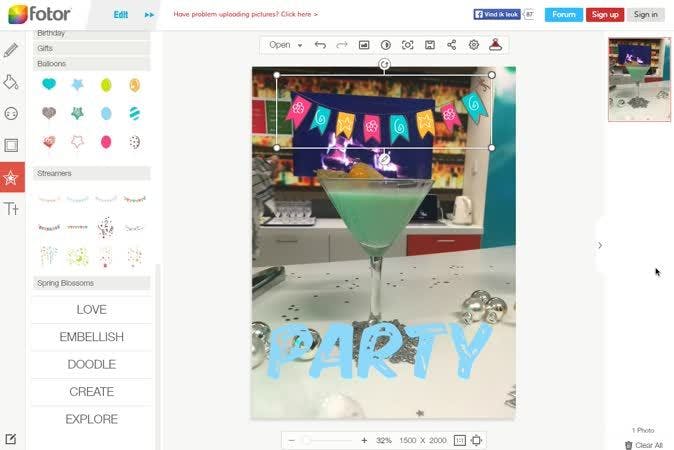Image resolution: width=674 pixels, height=450 pixels.
Task: Click the Edit fast-forward arrows
Action: click(x=149, y=15)
